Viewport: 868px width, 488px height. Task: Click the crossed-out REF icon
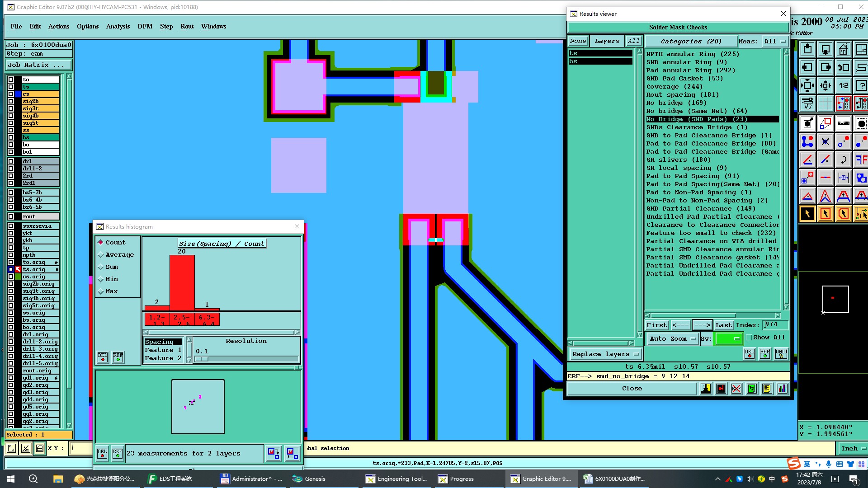pyautogui.click(x=736, y=389)
